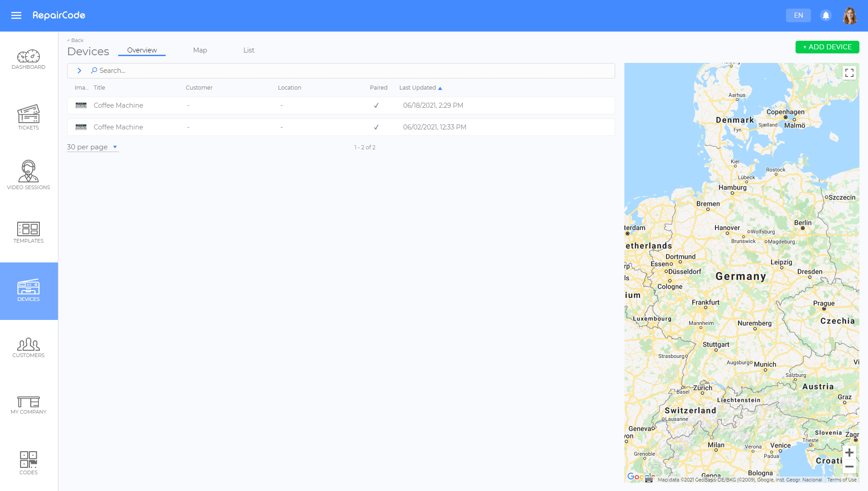Click the notifications bell icon
Screen dimensions: 868x491
point(825,15)
